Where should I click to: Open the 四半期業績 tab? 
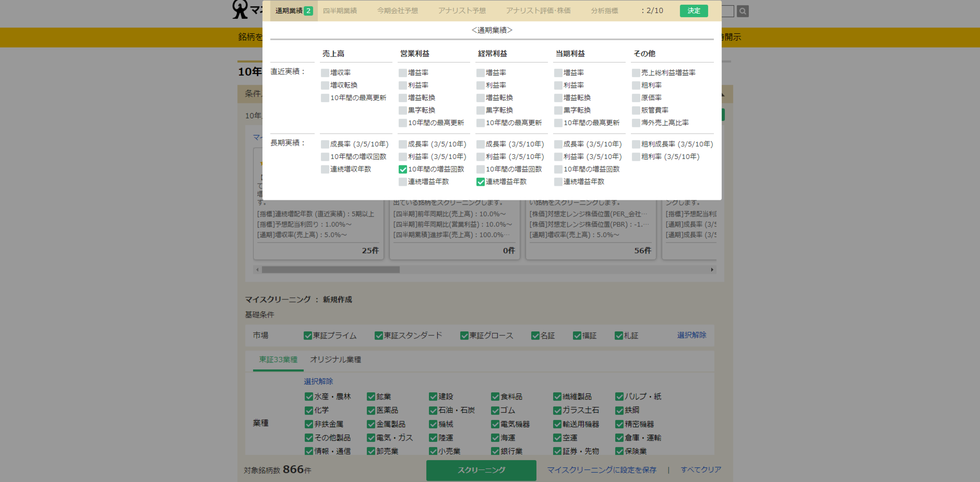coord(340,10)
